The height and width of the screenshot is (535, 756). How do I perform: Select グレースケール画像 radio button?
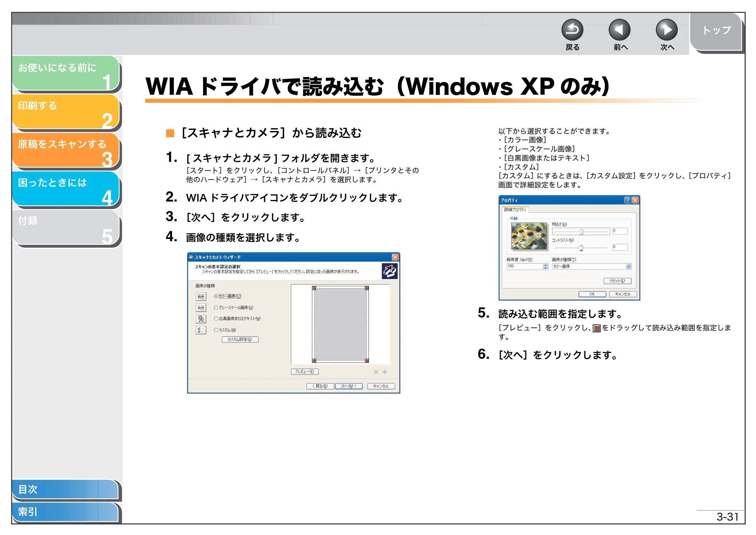(x=216, y=307)
